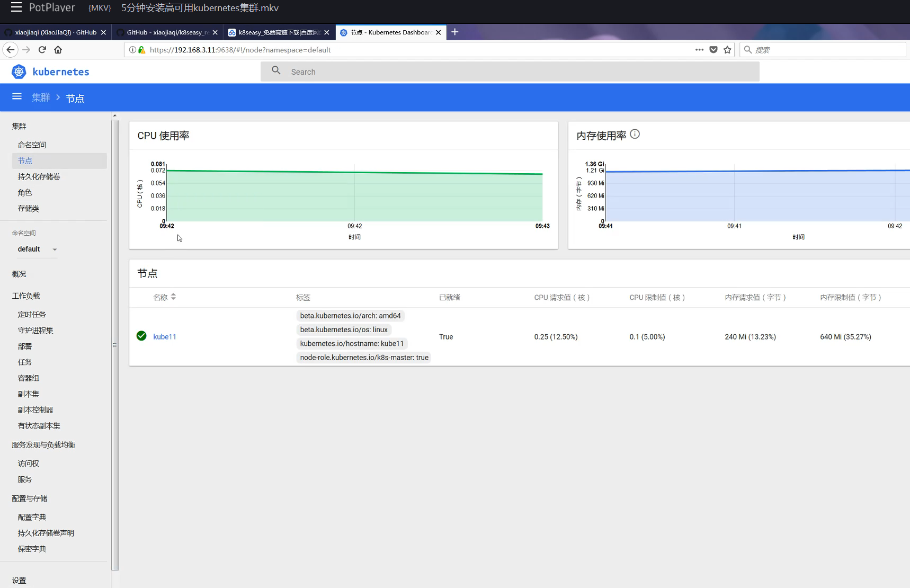Close the GitHub xiaojiaqi/k8seasy tab
The width and height of the screenshot is (910, 588).
tap(215, 32)
